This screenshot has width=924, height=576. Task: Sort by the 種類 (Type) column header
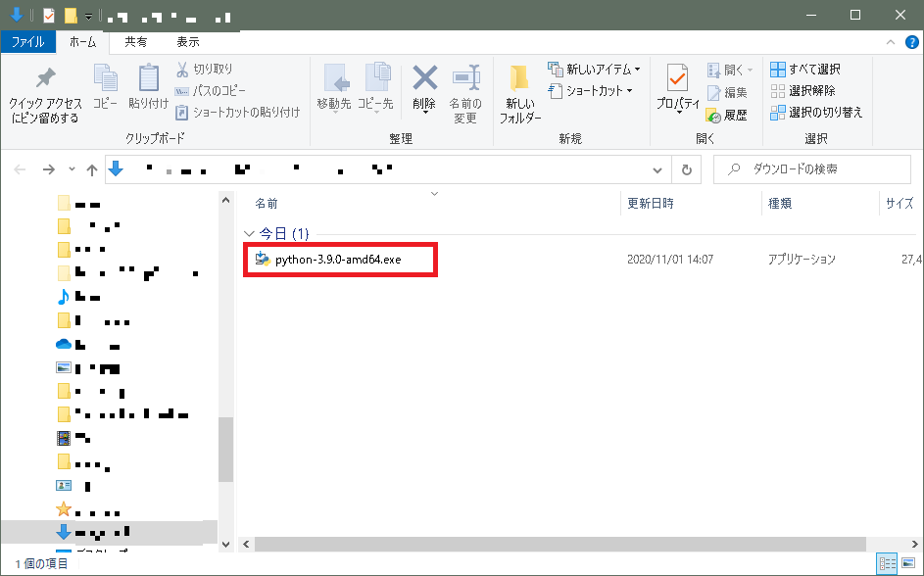pos(780,204)
